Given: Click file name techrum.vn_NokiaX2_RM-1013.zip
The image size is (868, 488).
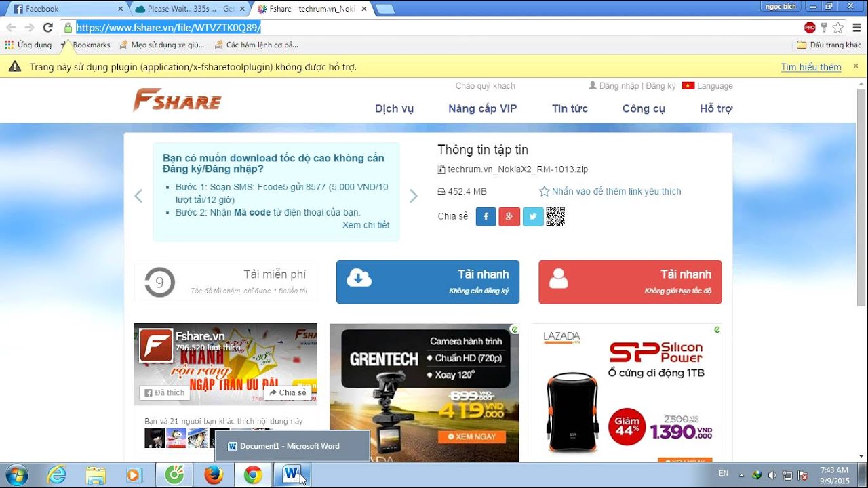Looking at the screenshot, I should pos(518,169).
